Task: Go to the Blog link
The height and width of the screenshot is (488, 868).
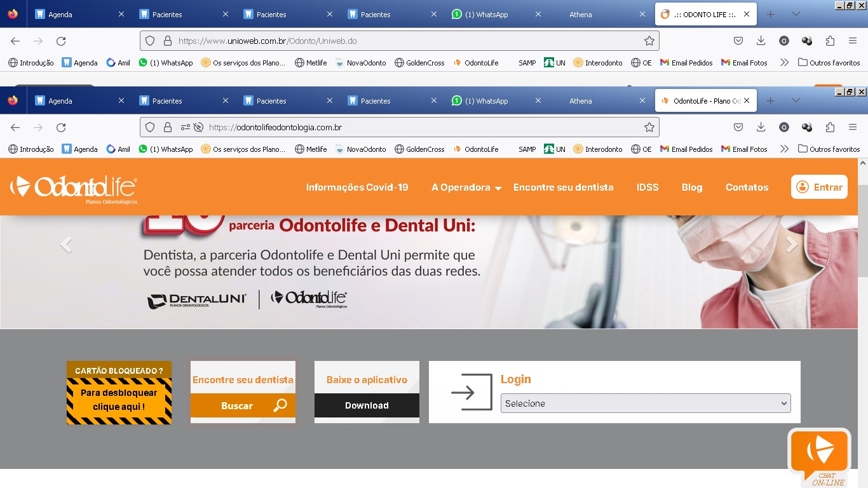Action: coord(692,187)
